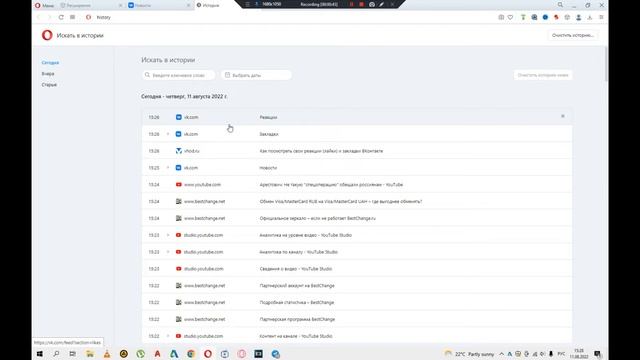This screenshot has height=360, width=640.
Task: Stop recording via red square in recorder bar
Action: pos(361,4)
